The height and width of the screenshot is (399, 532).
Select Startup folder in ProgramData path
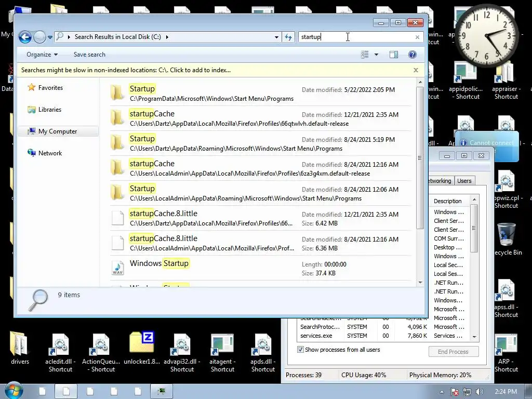(261, 94)
